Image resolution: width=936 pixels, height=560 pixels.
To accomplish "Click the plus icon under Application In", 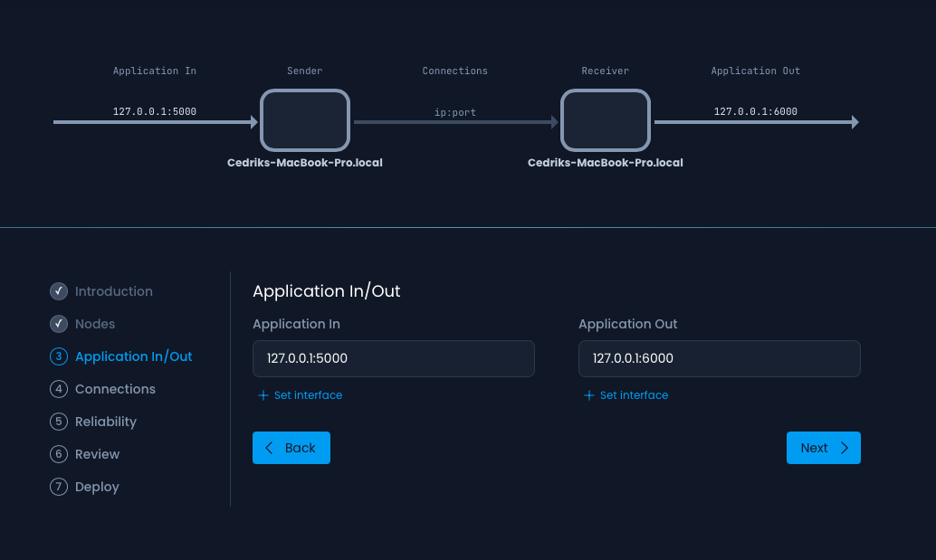I will [262, 395].
